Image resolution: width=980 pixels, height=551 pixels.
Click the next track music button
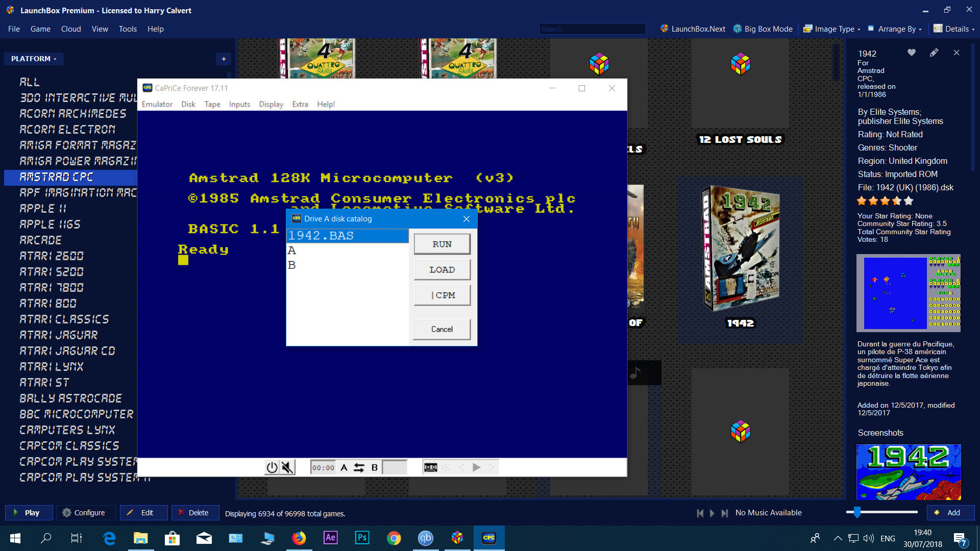(x=725, y=513)
